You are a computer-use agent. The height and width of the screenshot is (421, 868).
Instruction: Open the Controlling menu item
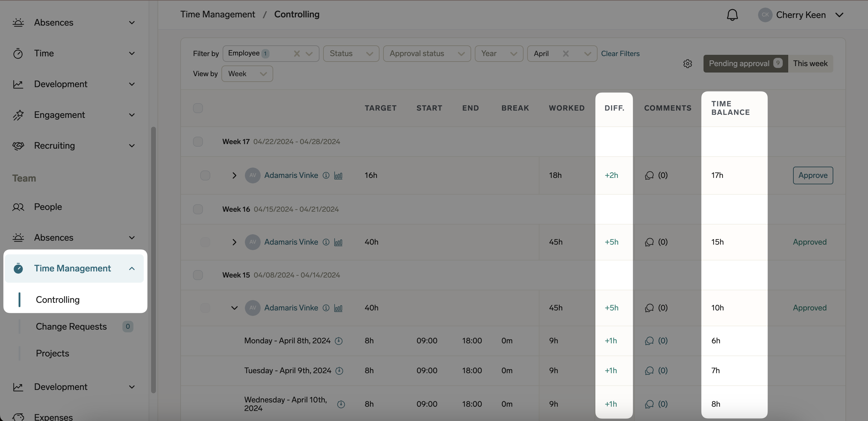coord(57,300)
